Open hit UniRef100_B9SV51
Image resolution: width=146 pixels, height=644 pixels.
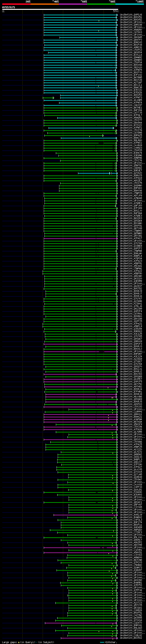tap(131, 17)
